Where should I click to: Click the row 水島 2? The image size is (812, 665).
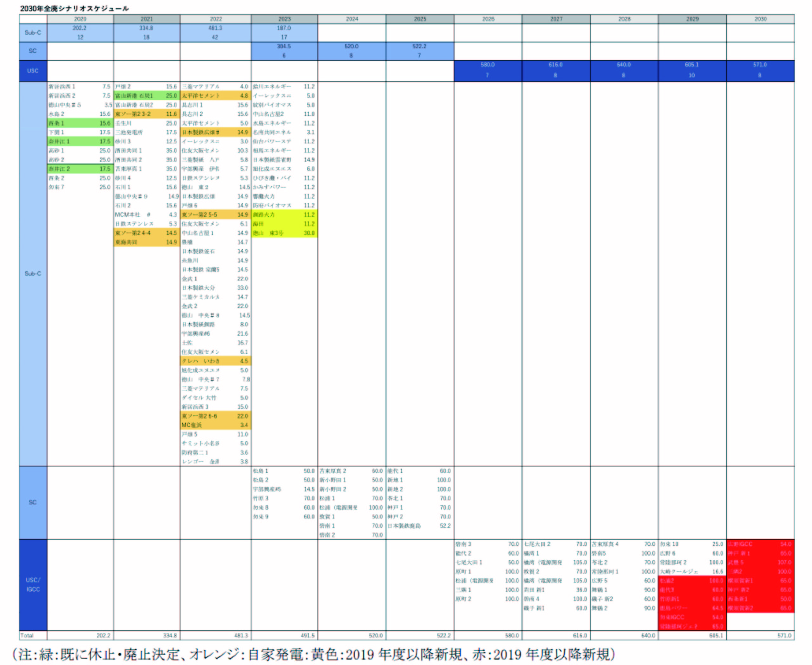[80, 114]
